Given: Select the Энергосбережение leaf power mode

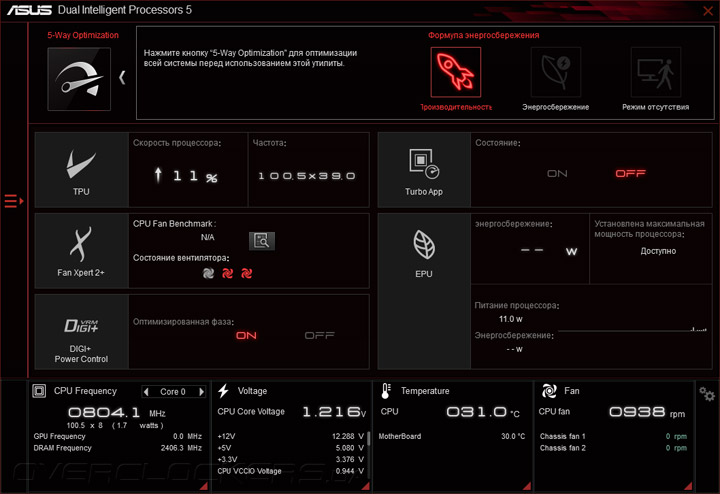Looking at the screenshot, I should (556, 72).
